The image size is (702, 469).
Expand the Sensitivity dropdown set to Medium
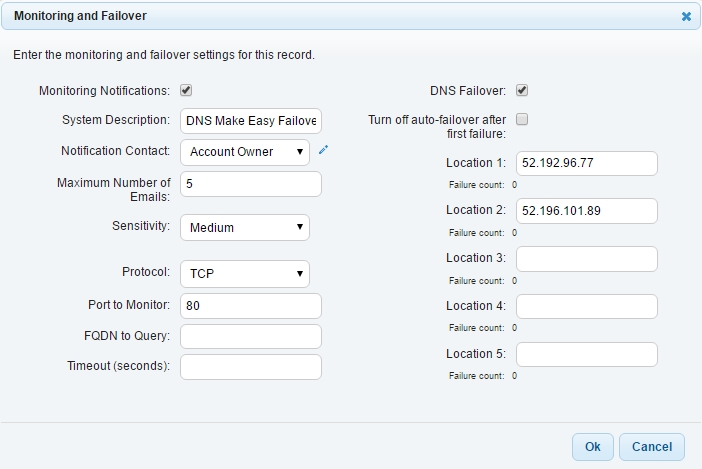point(245,227)
